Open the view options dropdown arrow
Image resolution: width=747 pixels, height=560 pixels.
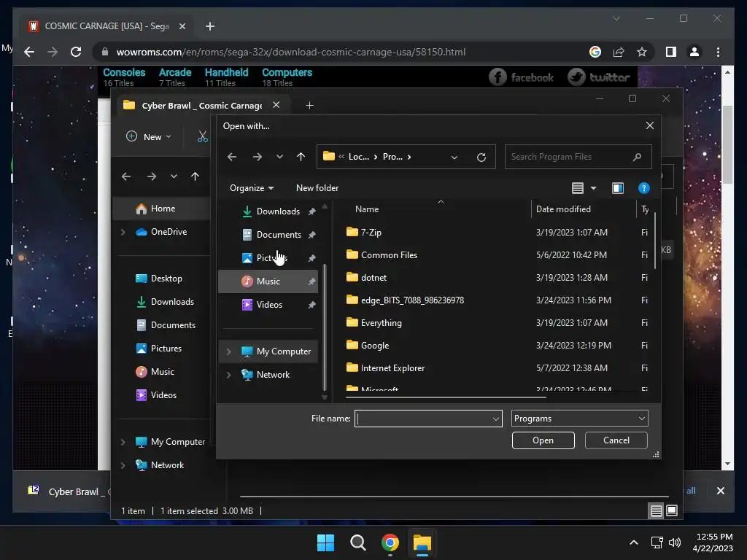coord(593,188)
